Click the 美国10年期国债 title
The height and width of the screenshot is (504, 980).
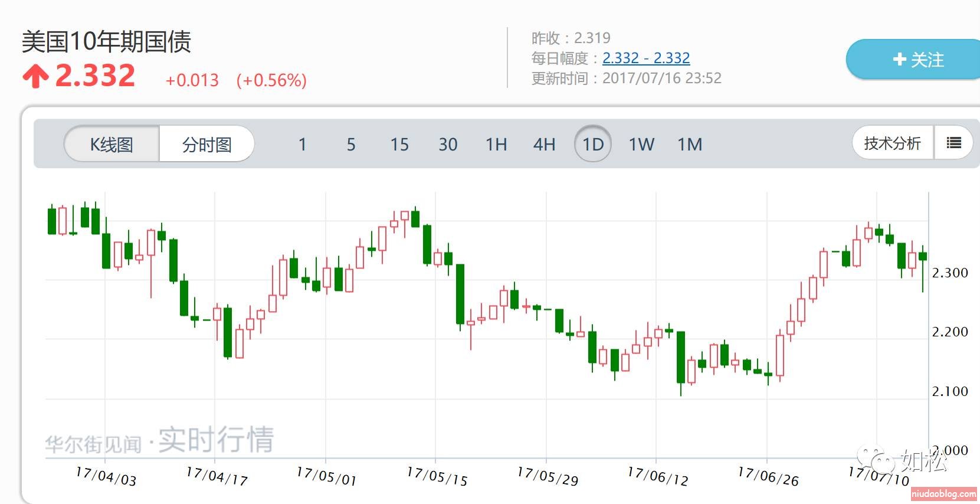coord(107,42)
